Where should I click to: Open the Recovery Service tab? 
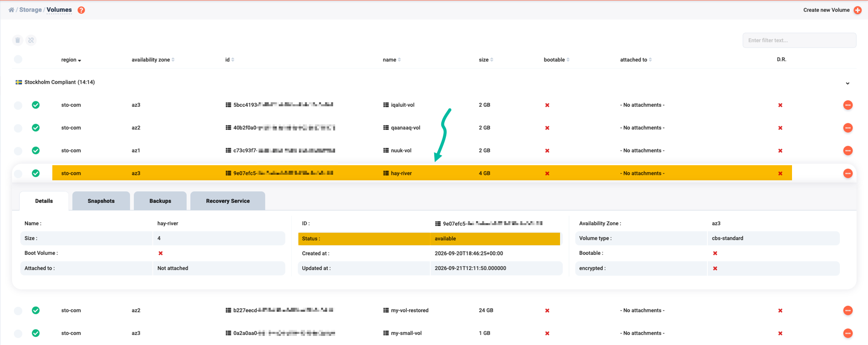(x=228, y=201)
